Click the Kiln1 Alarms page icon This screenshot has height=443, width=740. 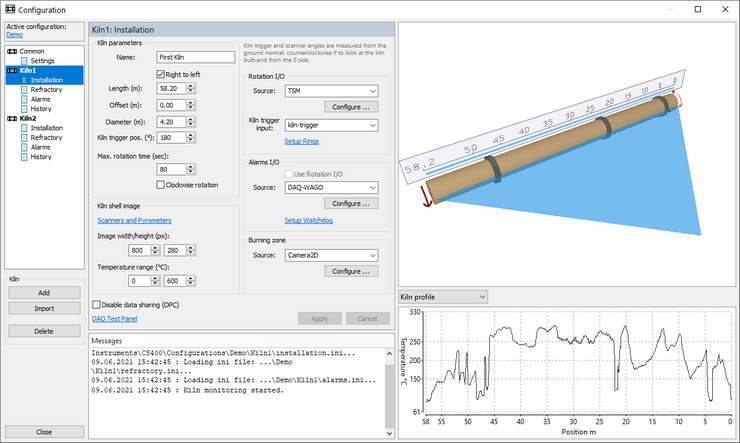[x=24, y=99]
